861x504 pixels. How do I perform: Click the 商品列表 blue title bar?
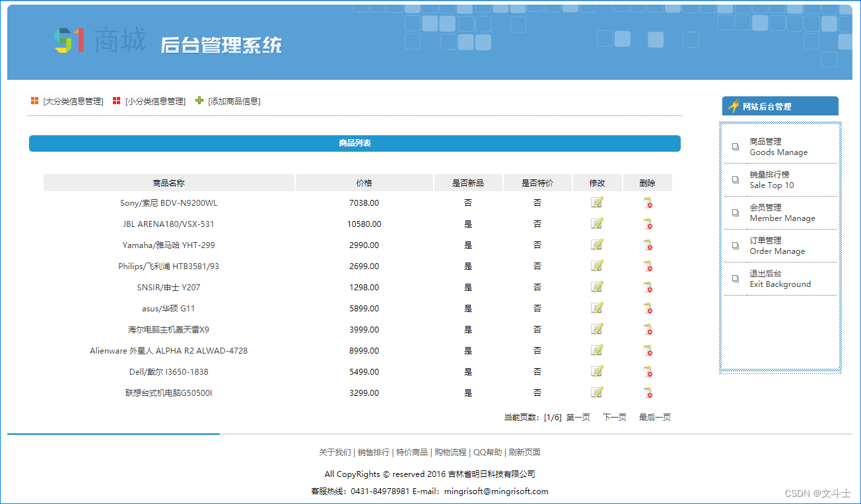(355, 143)
